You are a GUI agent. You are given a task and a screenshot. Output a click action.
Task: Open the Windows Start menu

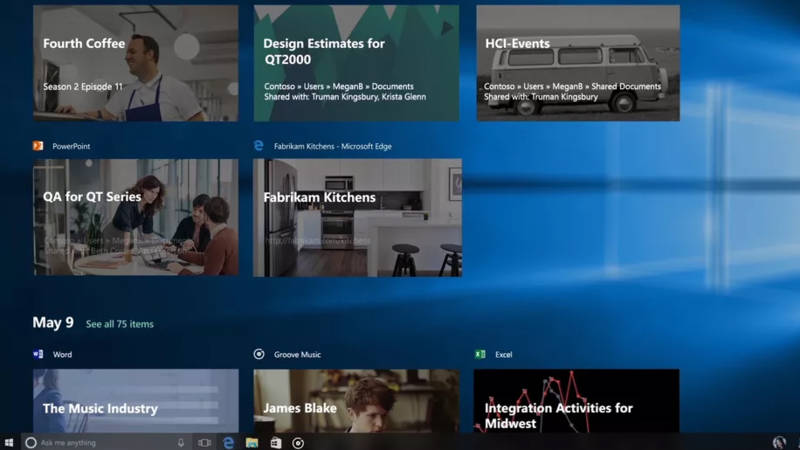pos(9,442)
